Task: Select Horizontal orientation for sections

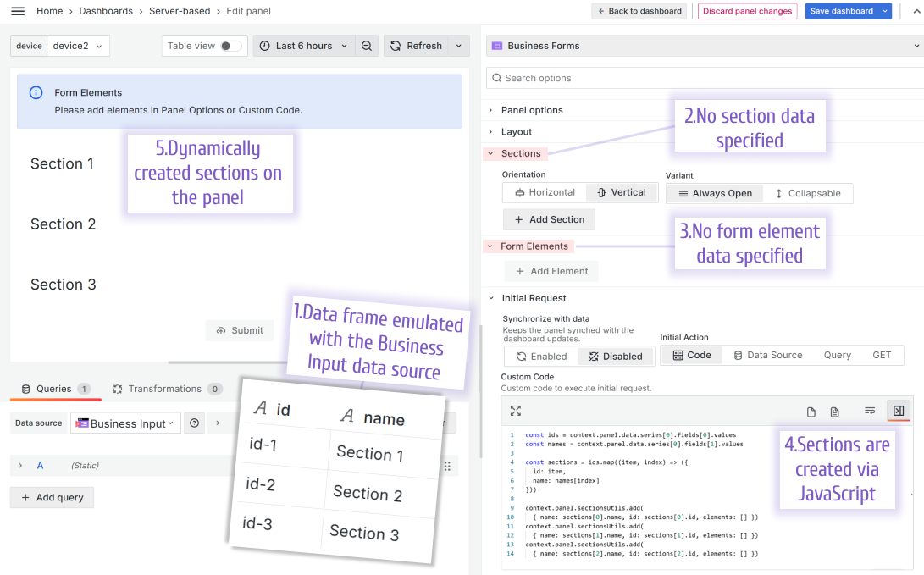Action: coord(543,192)
